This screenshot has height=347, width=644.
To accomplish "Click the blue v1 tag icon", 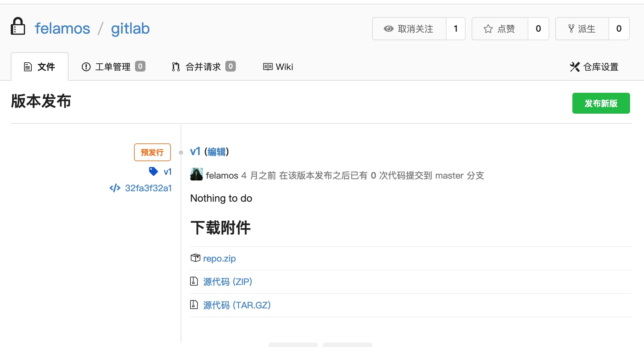I will click(x=153, y=171).
